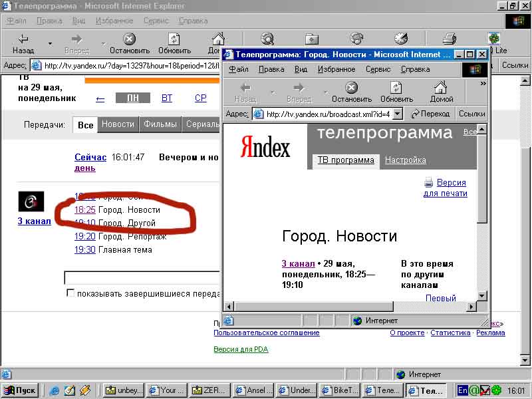532x399 pixels.
Task: Click the Статистика footer link
Action: pos(450,333)
